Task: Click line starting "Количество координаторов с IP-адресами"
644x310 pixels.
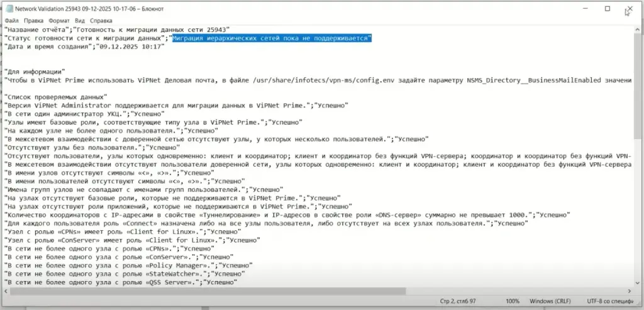Action: point(287,215)
